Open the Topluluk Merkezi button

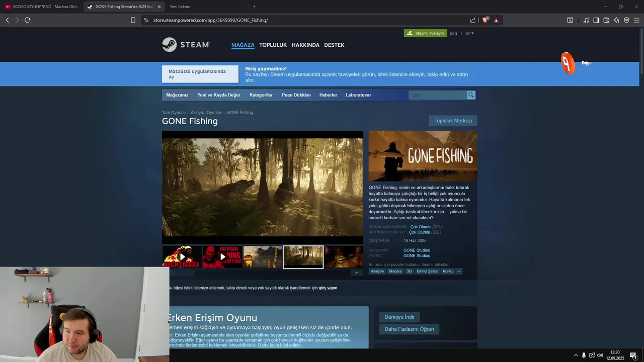pos(453,121)
